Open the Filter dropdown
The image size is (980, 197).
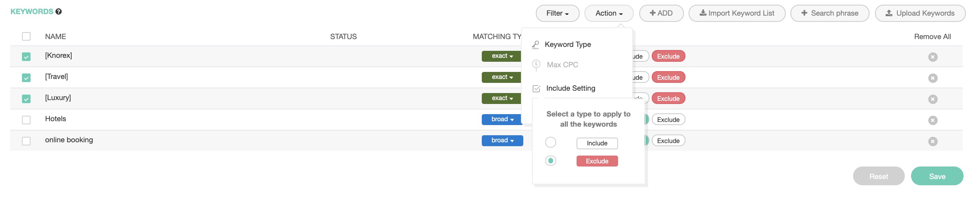tap(557, 13)
